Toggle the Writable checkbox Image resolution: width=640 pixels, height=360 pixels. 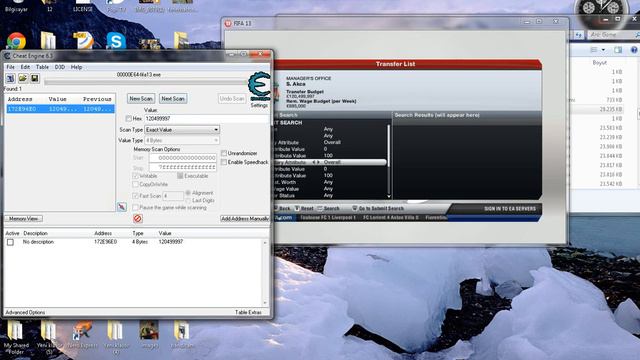click(136, 176)
